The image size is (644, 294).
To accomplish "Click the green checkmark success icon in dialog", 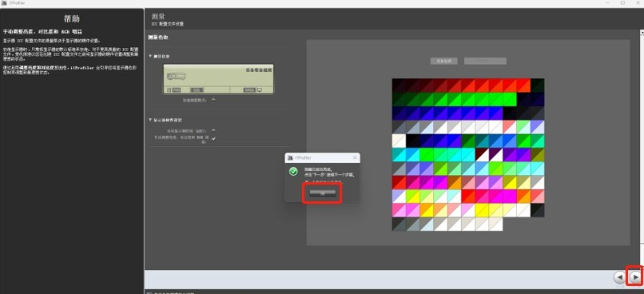I will point(293,171).
